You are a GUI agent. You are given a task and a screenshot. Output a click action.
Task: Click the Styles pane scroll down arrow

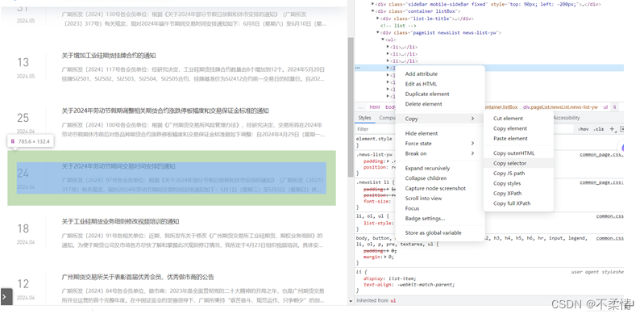coord(351,301)
